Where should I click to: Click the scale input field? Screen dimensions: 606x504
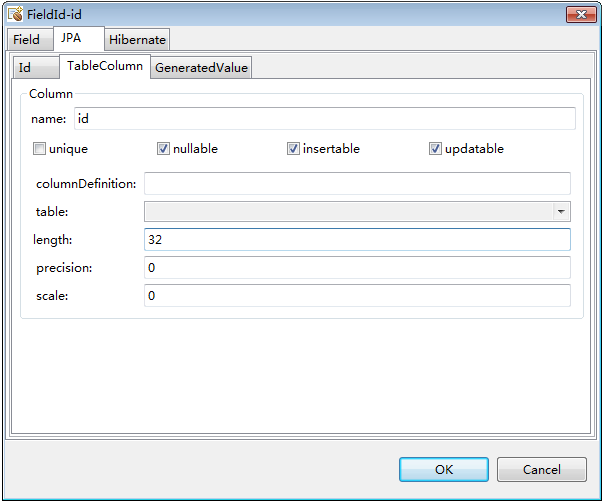tap(357, 296)
